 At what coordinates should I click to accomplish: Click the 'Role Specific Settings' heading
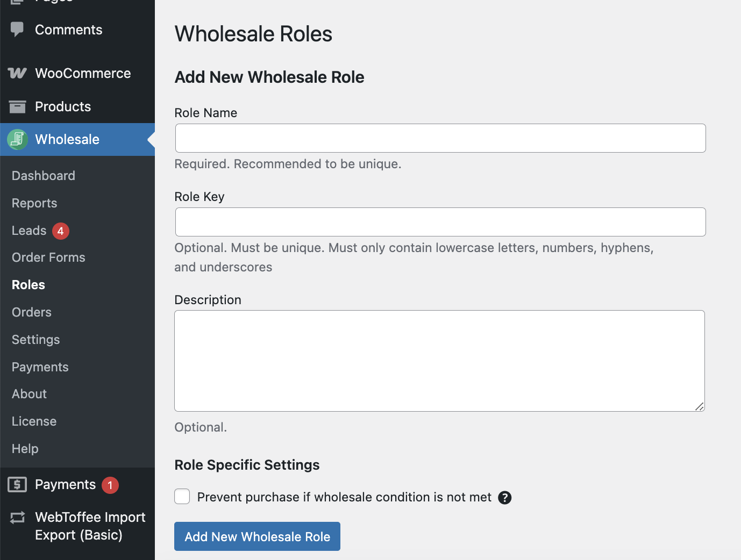point(247,465)
